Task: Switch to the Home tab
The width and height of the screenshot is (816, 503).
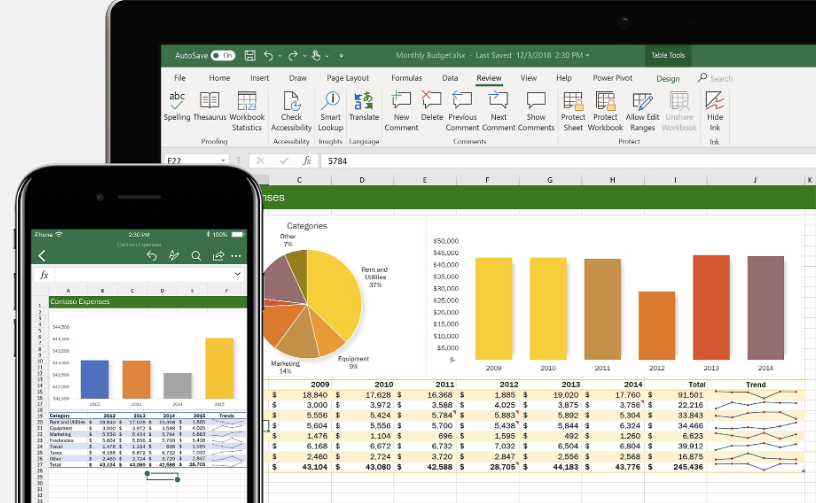Action: [x=219, y=78]
